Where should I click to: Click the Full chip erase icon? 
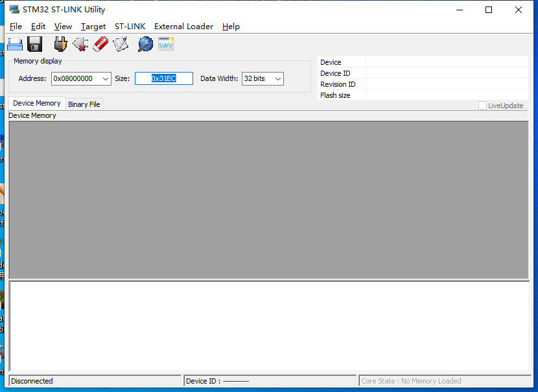100,44
